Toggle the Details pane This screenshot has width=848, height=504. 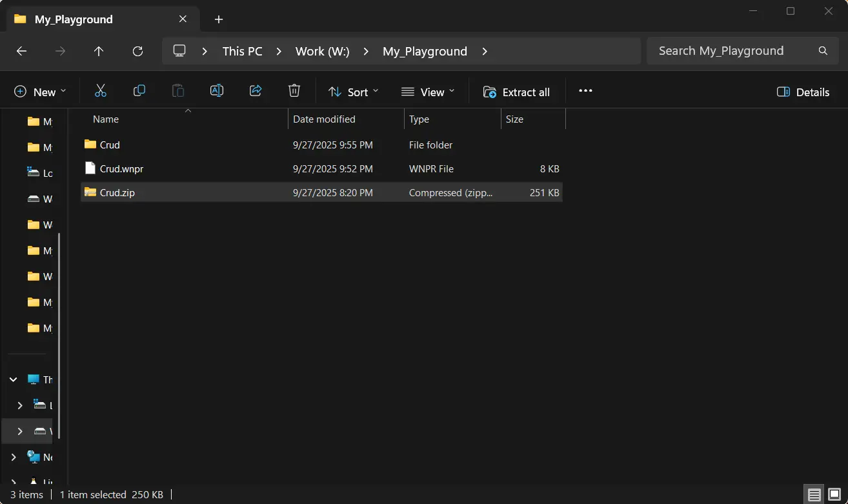803,92
